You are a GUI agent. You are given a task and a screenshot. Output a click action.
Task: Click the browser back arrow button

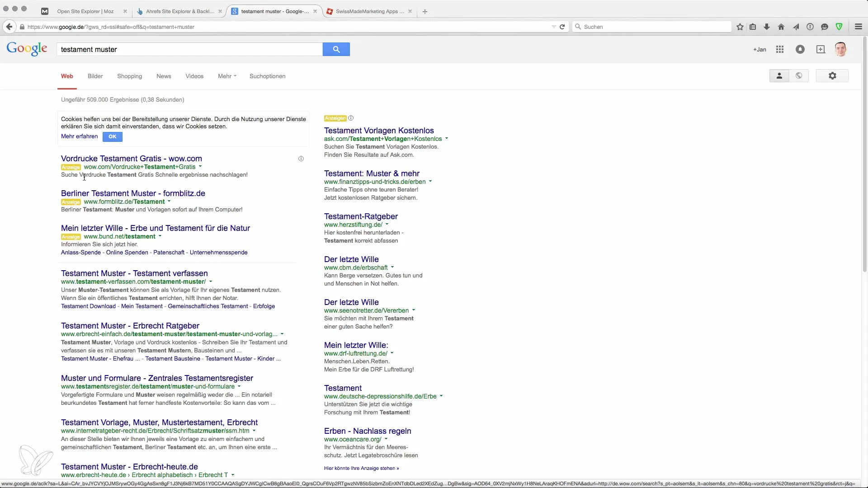point(9,27)
